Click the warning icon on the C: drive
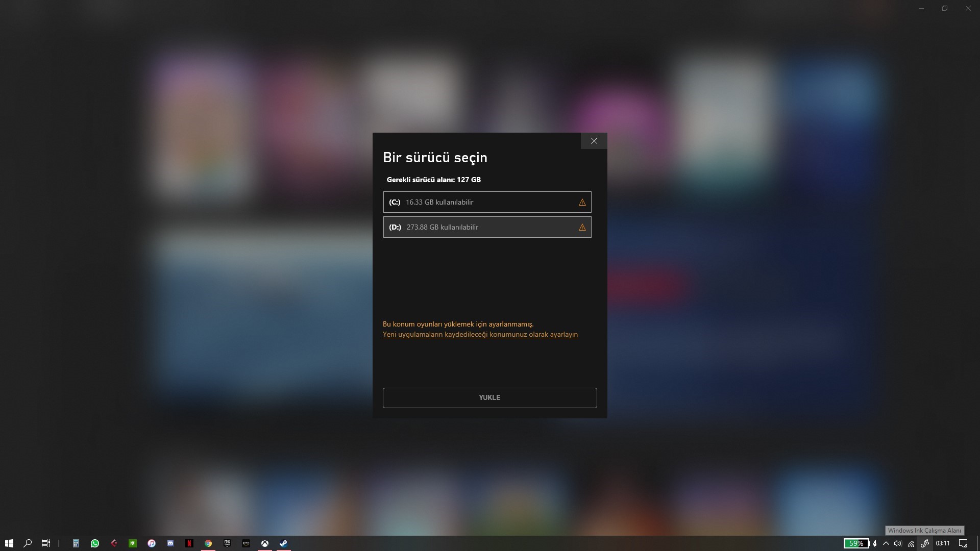 tap(582, 203)
